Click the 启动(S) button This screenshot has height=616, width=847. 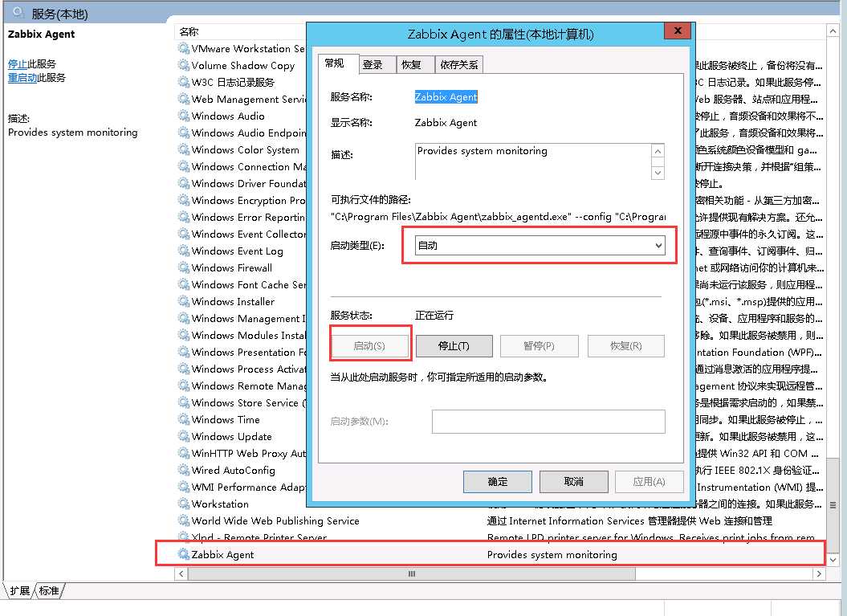[x=369, y=346]
